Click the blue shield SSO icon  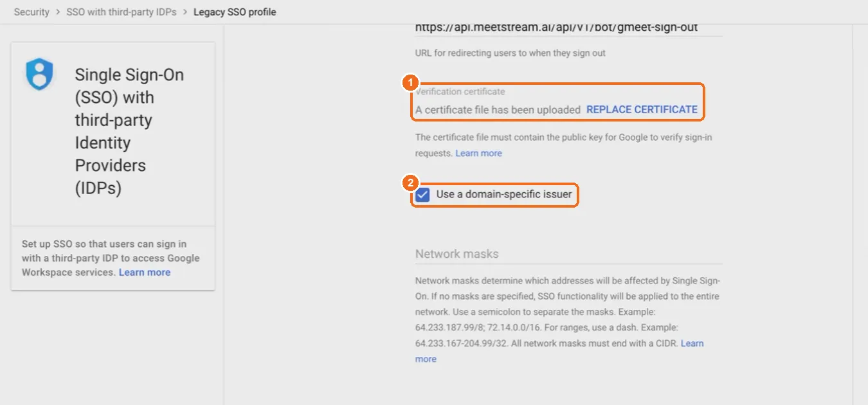(x=39, y=74)
